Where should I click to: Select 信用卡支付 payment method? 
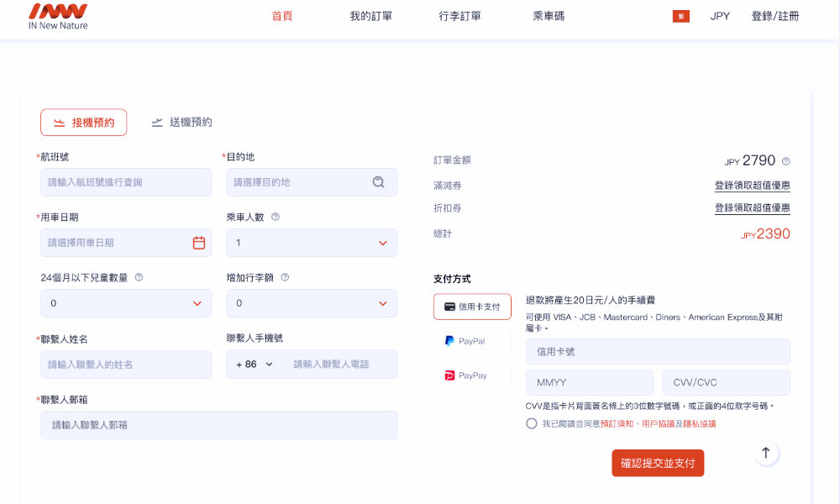[x=472, y=307]
